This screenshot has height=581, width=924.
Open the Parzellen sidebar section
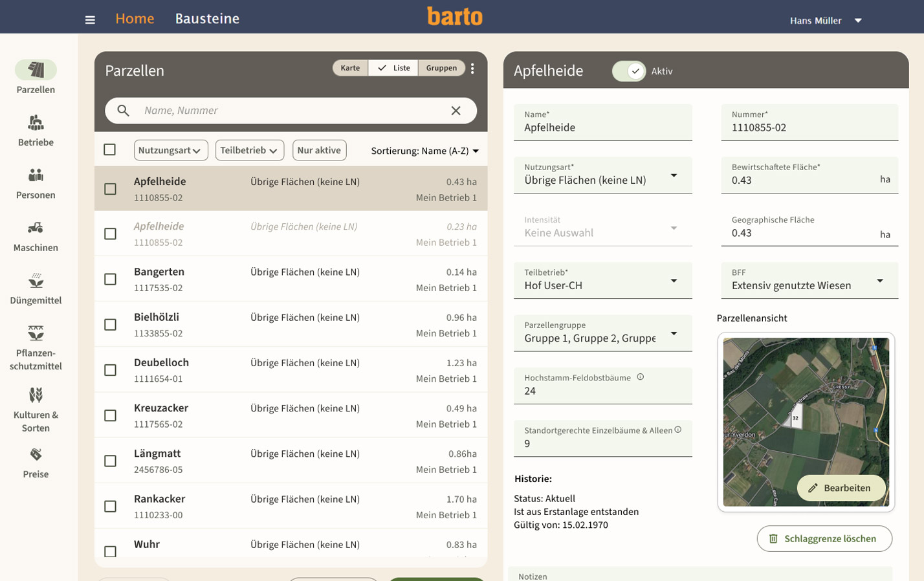[x=36, y=77]
